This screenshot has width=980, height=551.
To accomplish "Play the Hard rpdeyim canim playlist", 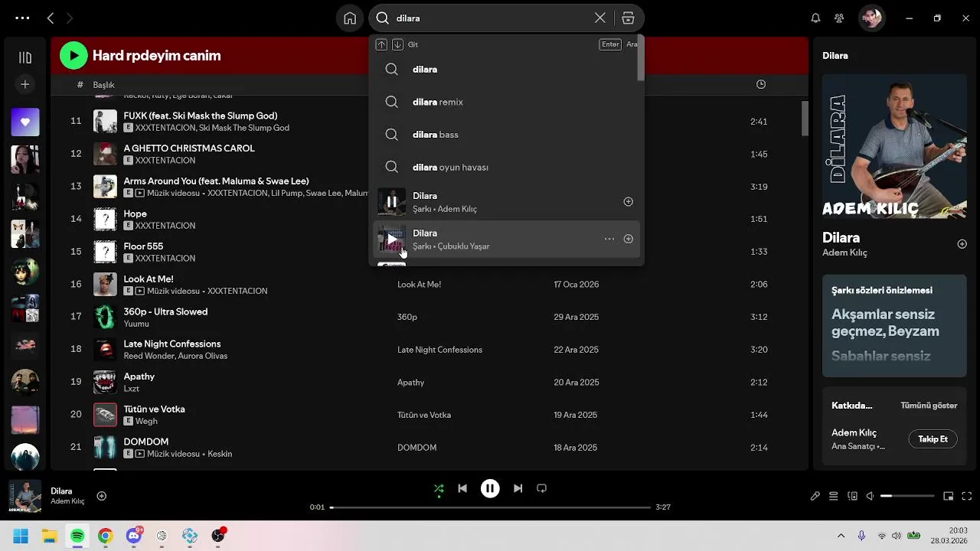I will [74, 55].
